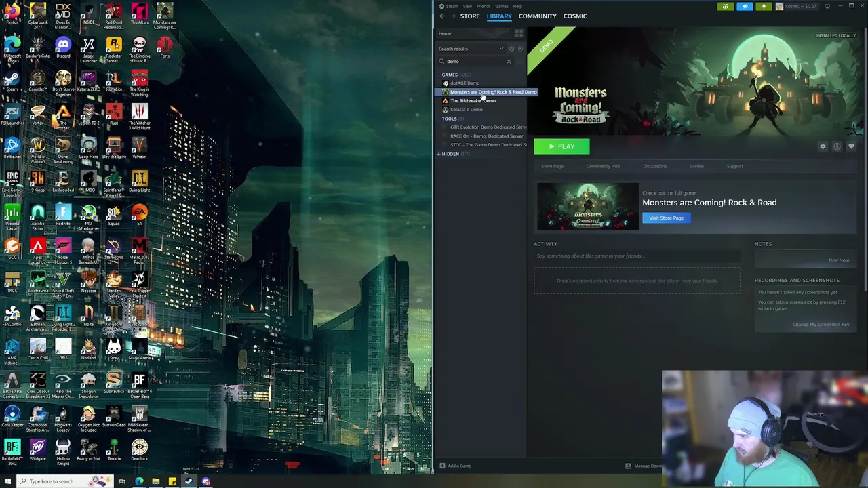Clear the demo search text
Image resolution: width=868 pixels, height=488 pixels.
(x=509, y=62)
